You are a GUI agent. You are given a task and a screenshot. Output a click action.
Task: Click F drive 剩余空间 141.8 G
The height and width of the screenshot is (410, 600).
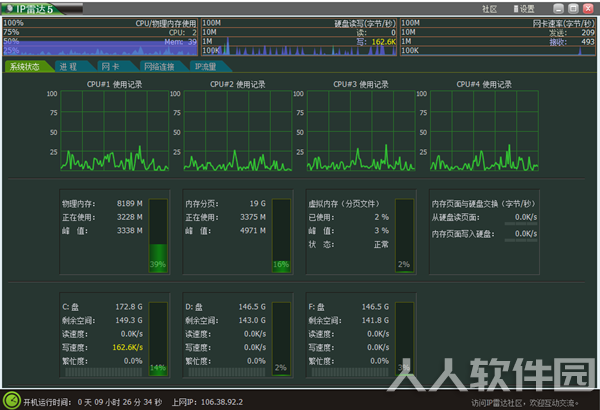(349, 320)
